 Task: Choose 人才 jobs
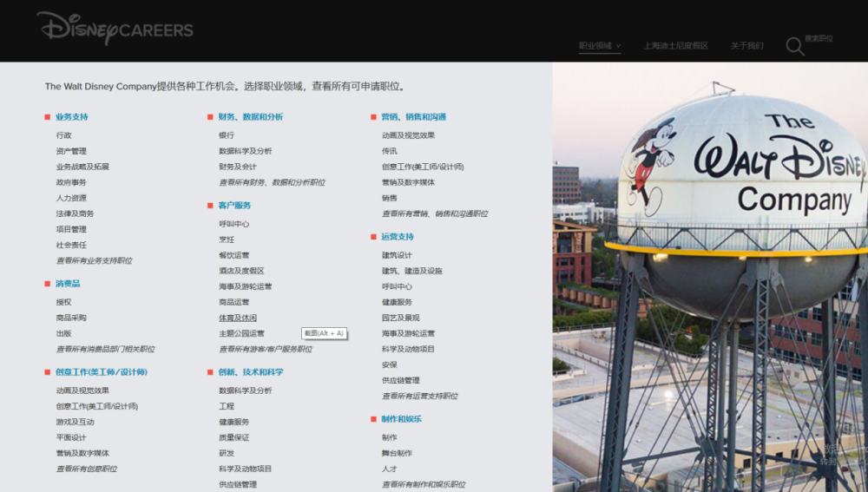389,469
